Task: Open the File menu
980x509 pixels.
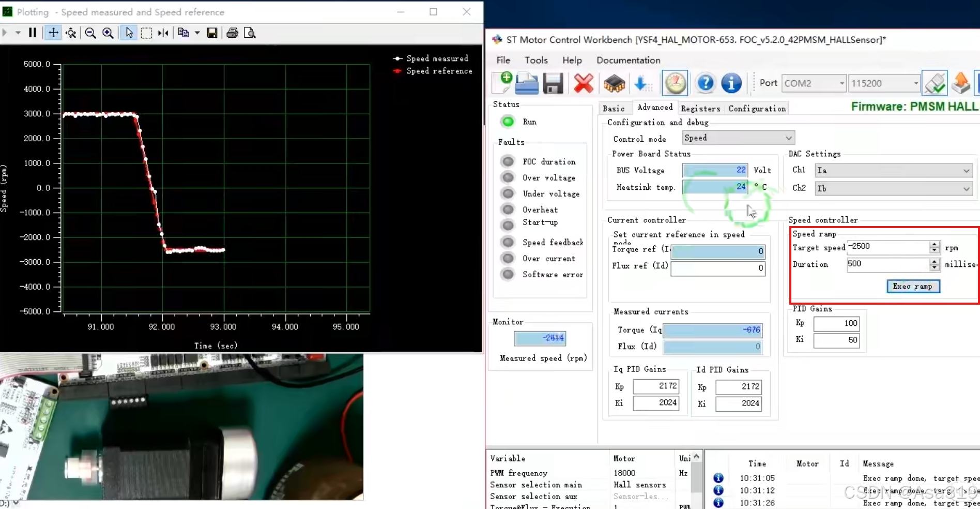Action: [503, 60]
